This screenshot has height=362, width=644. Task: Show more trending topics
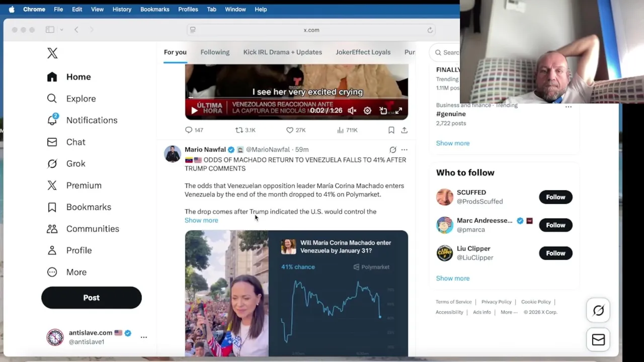[x=453, y=143]
